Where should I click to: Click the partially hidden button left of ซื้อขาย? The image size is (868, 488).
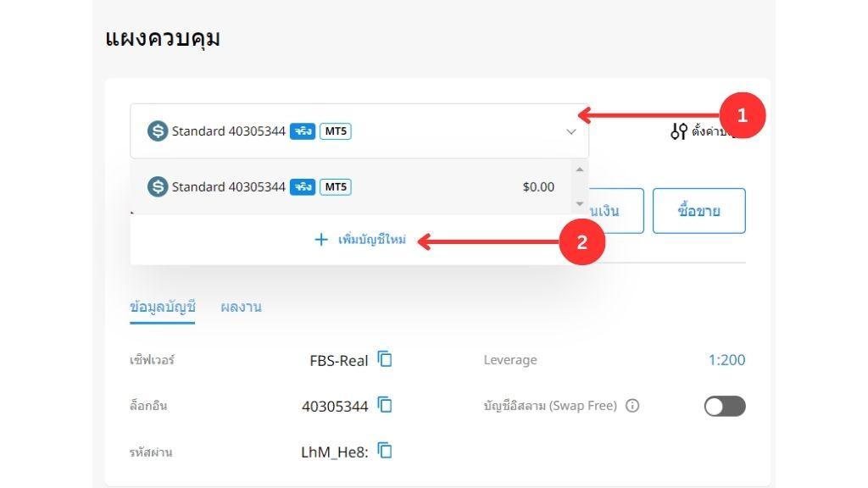click(x=616, y=211)
